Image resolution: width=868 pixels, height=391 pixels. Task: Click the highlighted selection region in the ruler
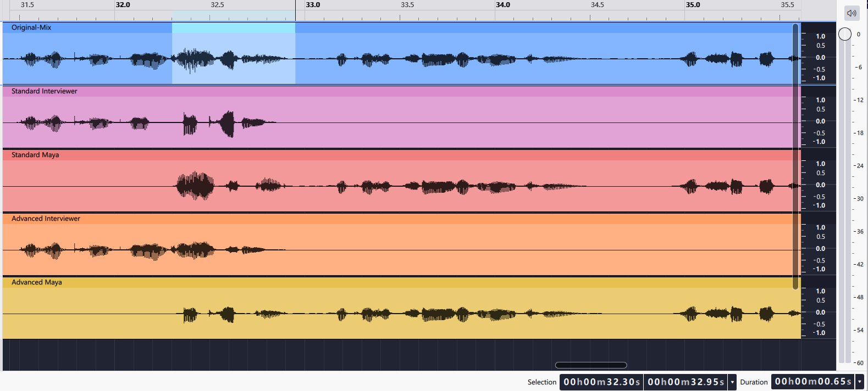coord(234,15)
